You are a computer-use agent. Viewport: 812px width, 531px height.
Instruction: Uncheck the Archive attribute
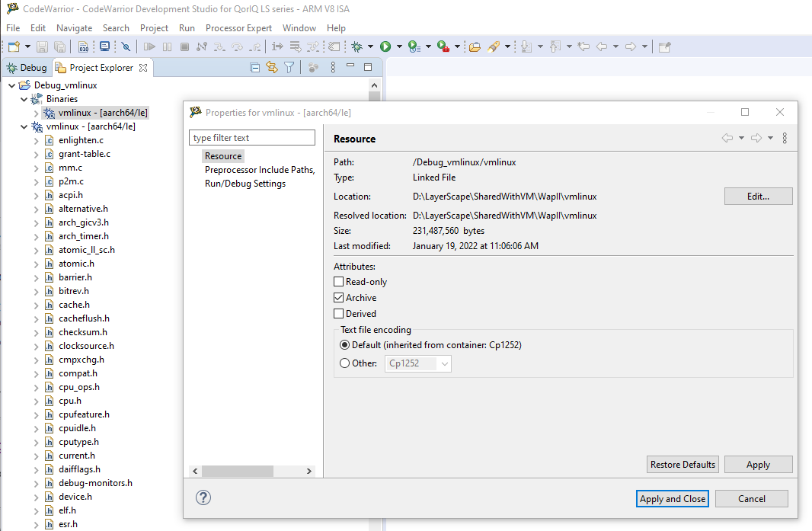click(x=338, y=297)
